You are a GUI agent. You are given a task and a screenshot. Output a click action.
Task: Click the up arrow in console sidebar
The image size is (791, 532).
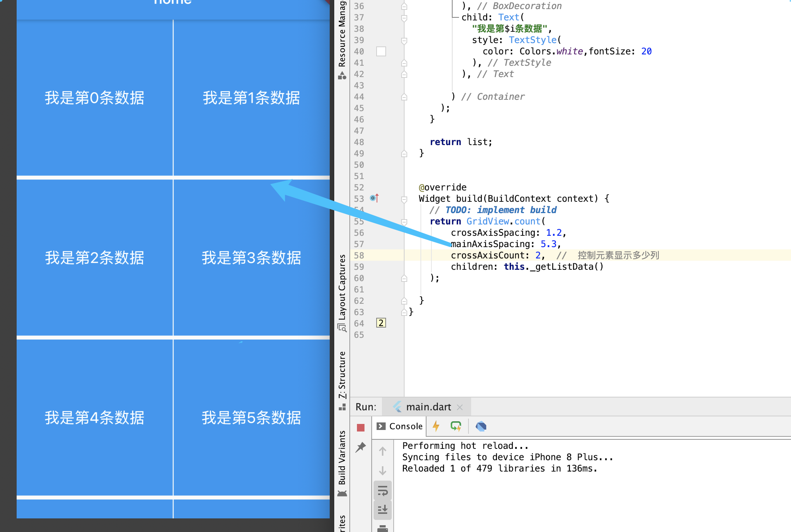coord(383,451)
